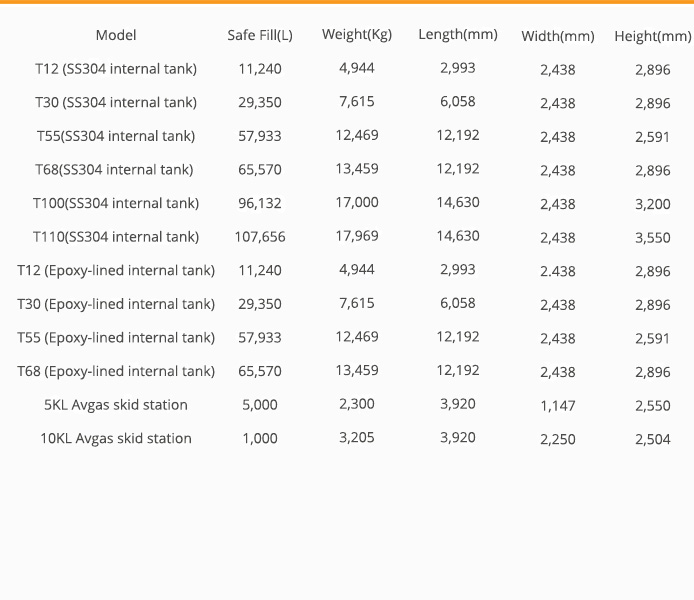Select the T110(SS304 internal tank) entry
The width and height of the screenshot is (694, 600).
click(x=116, y=237)
